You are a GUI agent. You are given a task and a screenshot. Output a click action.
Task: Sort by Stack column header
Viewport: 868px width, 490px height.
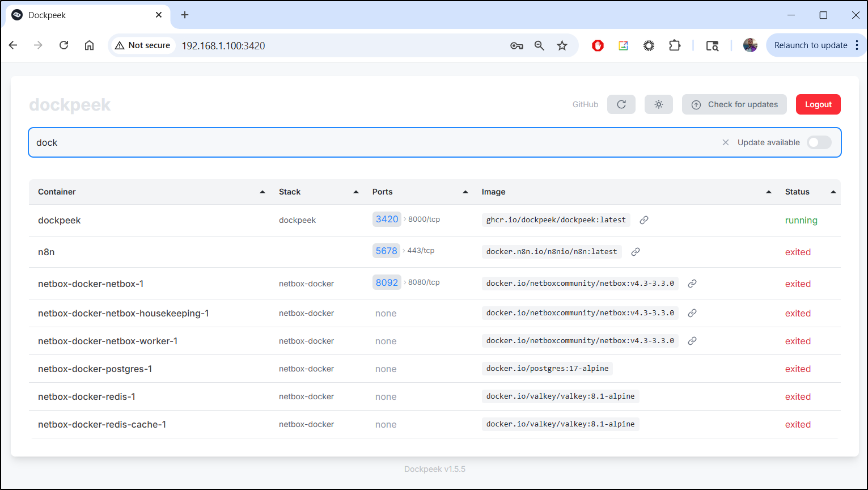click(x=319, y=192)
